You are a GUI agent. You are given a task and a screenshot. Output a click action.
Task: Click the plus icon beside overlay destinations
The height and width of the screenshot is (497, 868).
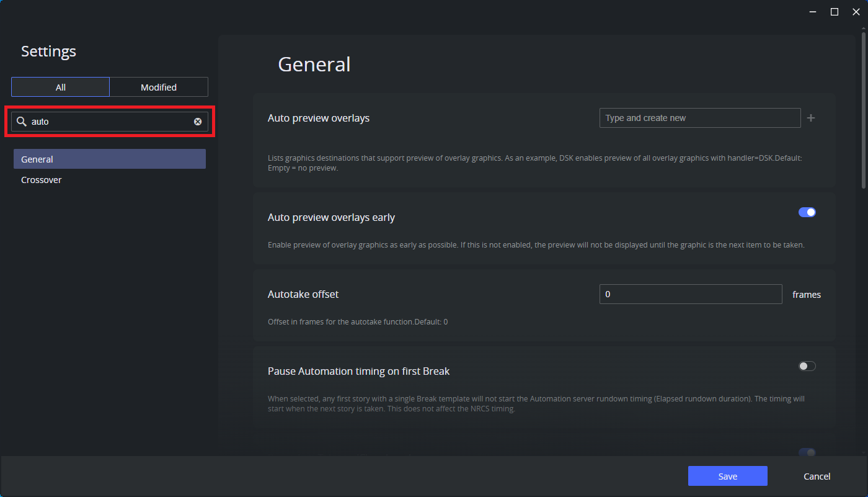click(811, 118)
